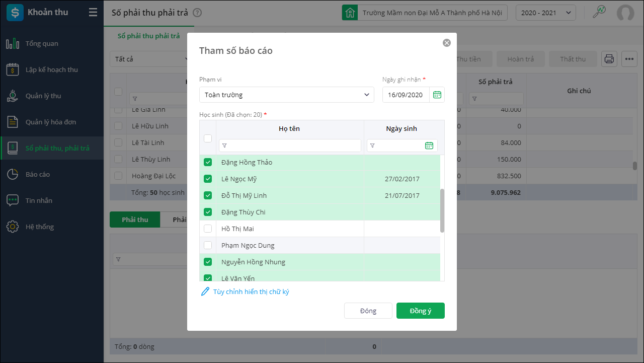
Task: Open the calendar picker for Ngày ghi nhận
Action: coord(437,95)
